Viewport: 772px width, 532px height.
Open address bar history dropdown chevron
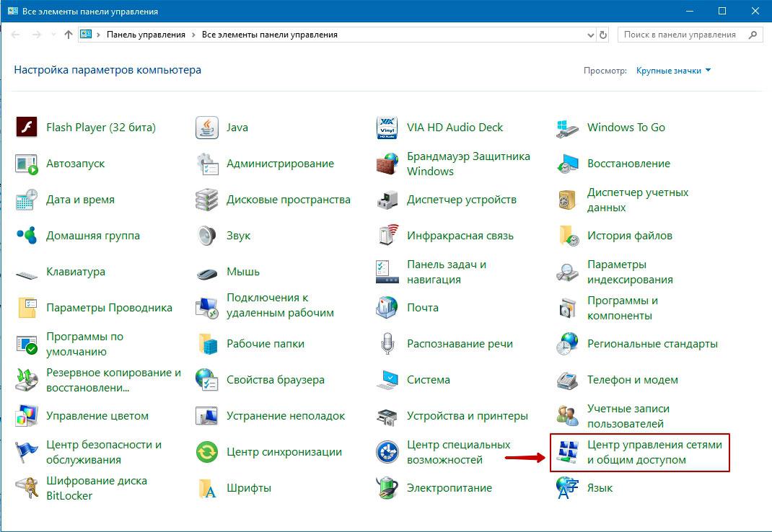(x=589, y=35)
